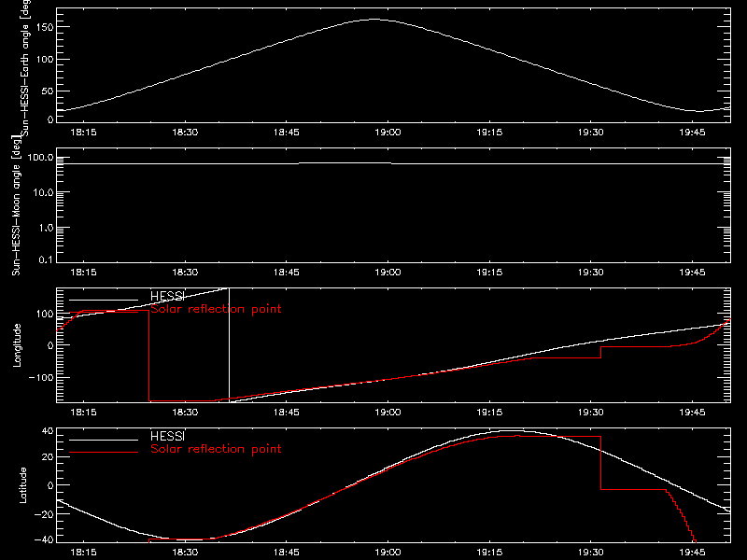
Task: Click the 19:00 tick under Longitude plot
Action: (388, 413)
